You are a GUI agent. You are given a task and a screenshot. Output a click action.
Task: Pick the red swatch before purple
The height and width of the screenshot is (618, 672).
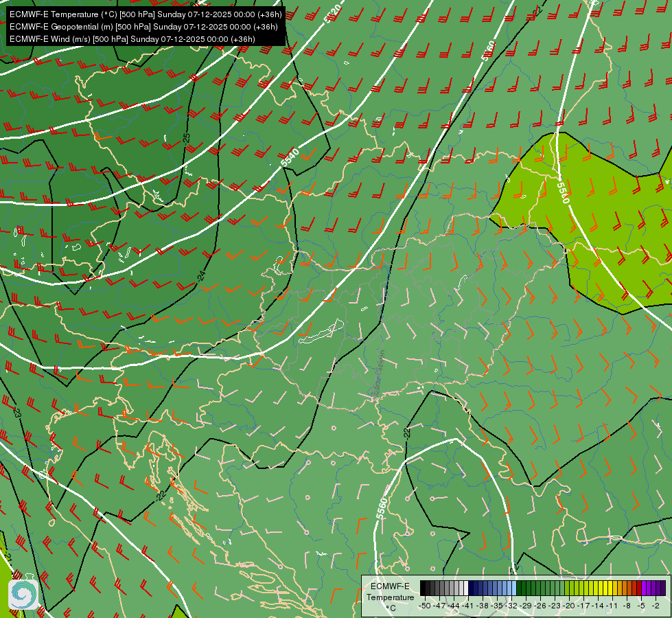pos(639,588)
